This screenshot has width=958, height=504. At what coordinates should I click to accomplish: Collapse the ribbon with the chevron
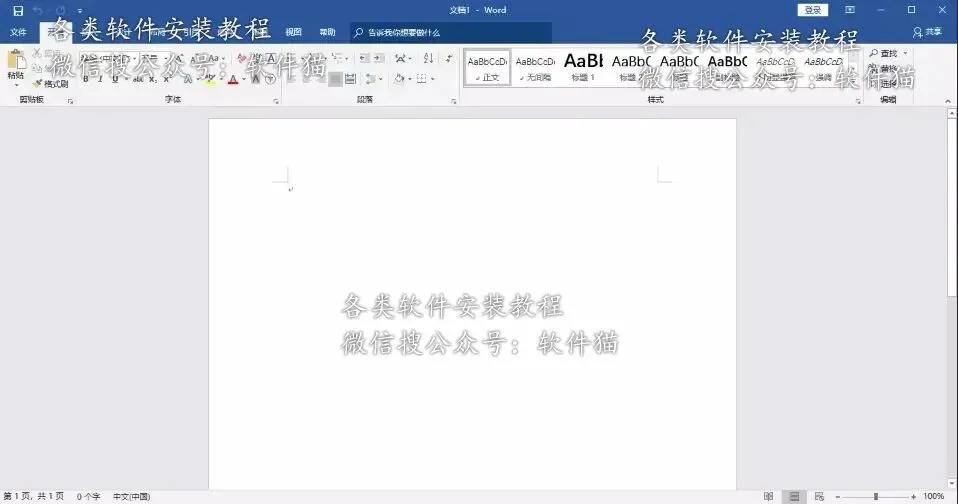948,101
